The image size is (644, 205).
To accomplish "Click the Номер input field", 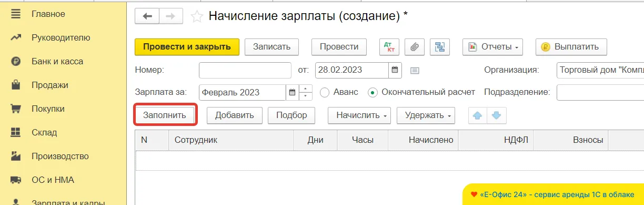I will [245, 70].
